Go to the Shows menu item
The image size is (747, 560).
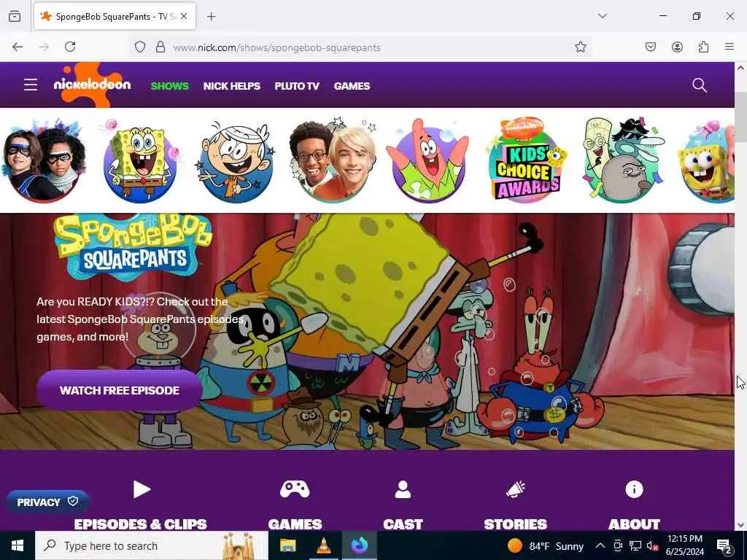click(x=169, y=86)
